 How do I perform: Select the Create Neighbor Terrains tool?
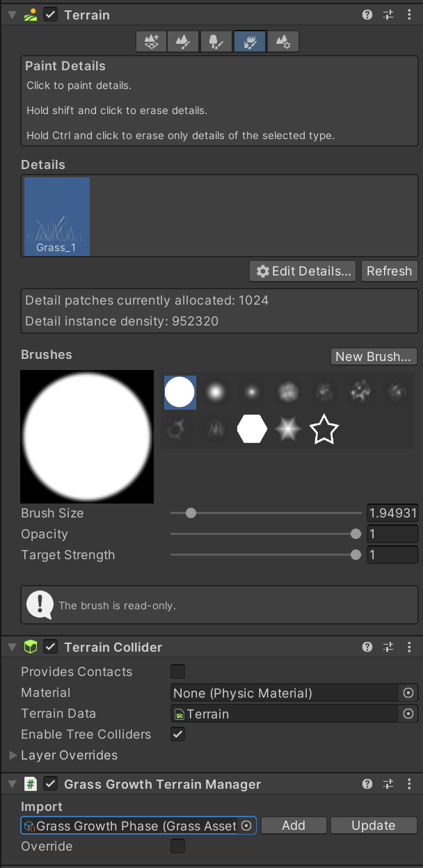click(x=151, y=42)
